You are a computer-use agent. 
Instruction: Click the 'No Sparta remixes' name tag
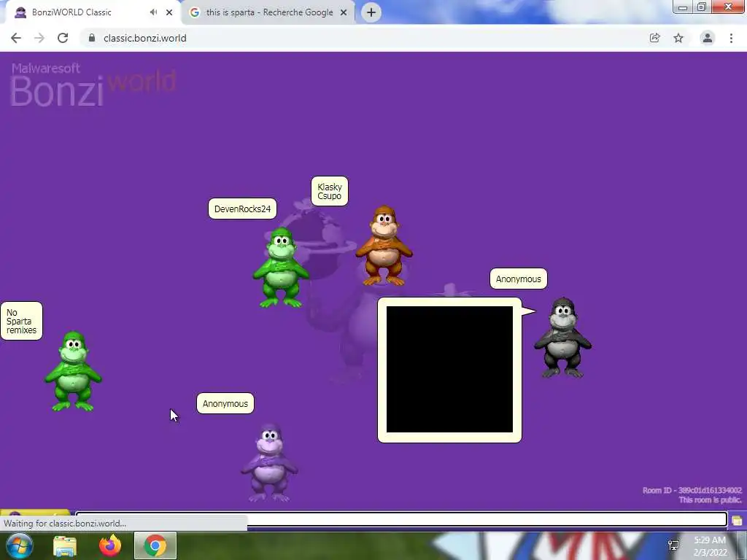pos(21,321)
